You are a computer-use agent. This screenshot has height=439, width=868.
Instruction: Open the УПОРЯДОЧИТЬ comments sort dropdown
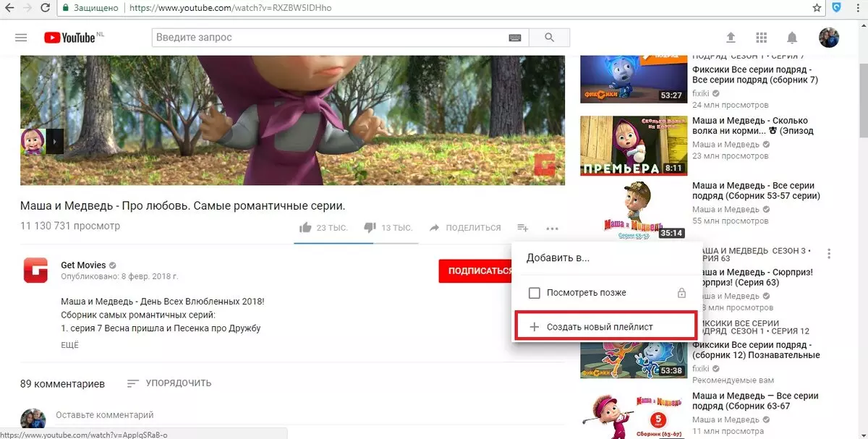(169, 383)
